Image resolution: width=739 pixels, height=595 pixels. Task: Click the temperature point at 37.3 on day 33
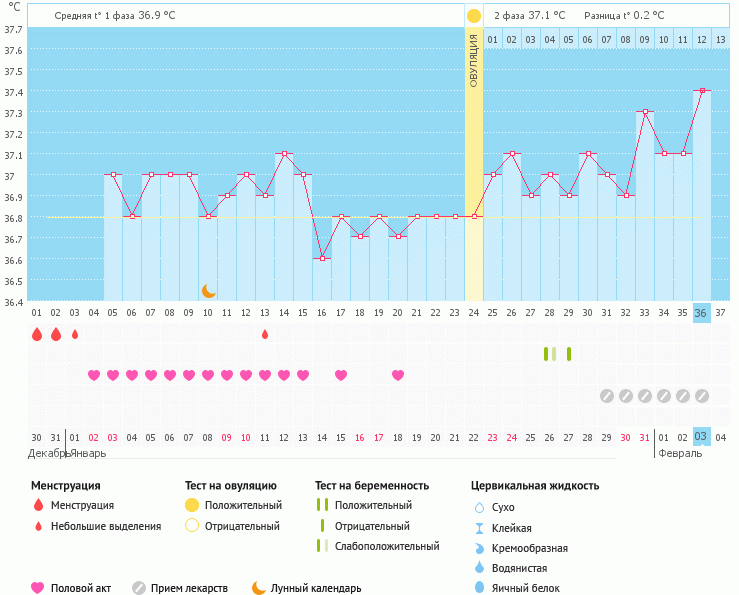coord(645,112)
